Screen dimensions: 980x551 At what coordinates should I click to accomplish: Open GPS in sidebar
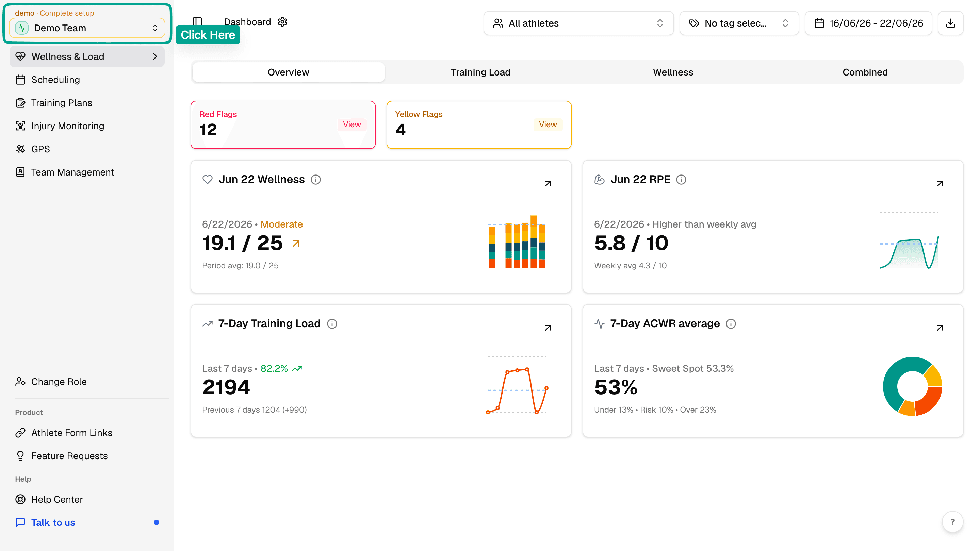pyautogui.click(x=87, y=149)
